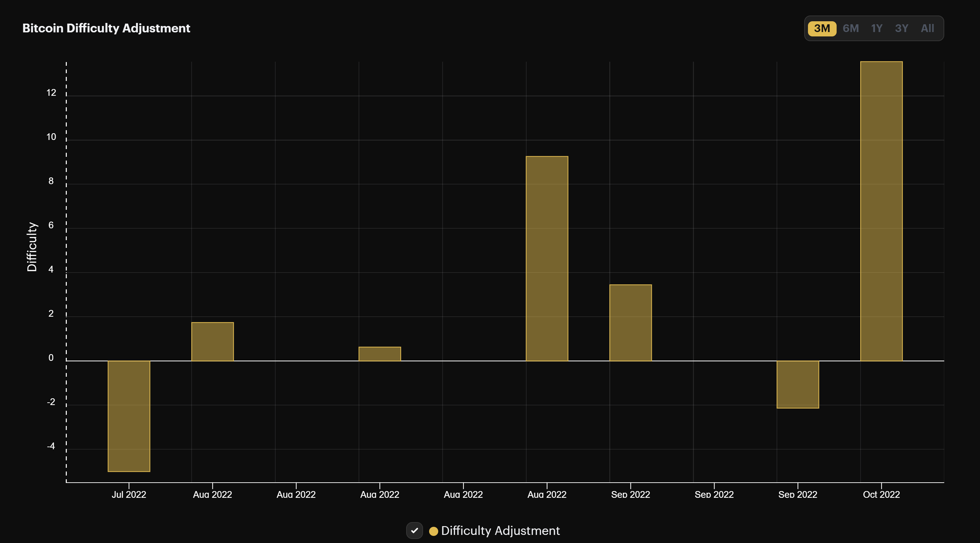Click the Sep 2022 bar near 3.4

coord(631,322)
